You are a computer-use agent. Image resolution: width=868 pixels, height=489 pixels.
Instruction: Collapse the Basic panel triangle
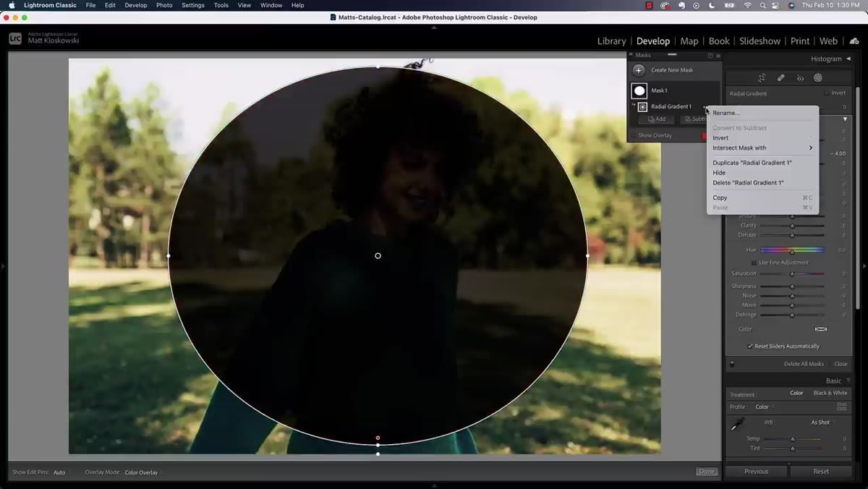(x=848, y=380)
